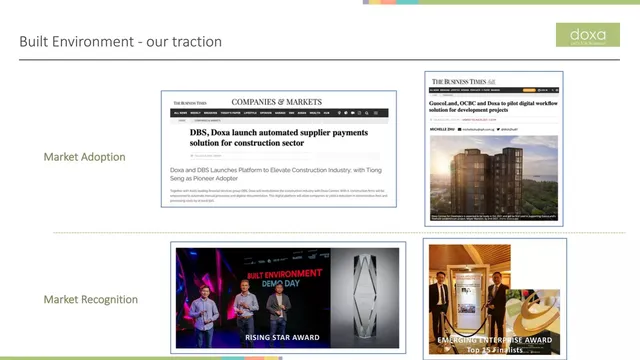Click the doxa logo badge
The height and width of the screenshot is (360, 640).
click(587, 35)
